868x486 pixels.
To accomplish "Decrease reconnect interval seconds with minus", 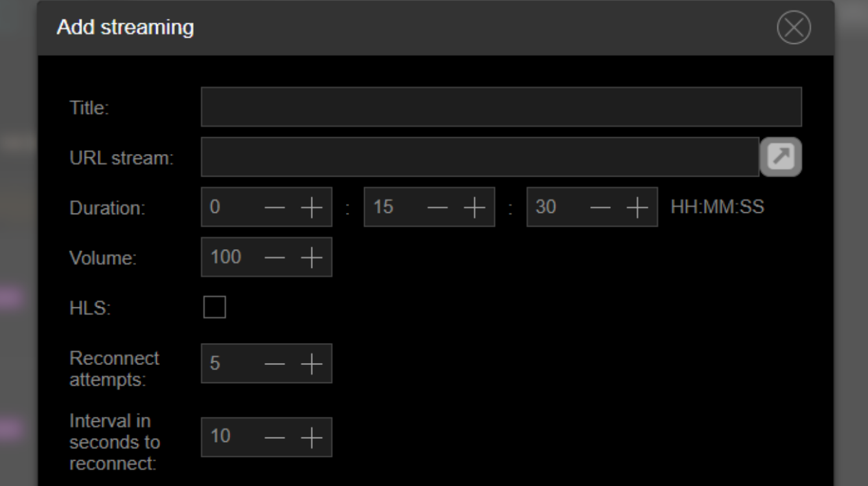I will coord(275,437).
